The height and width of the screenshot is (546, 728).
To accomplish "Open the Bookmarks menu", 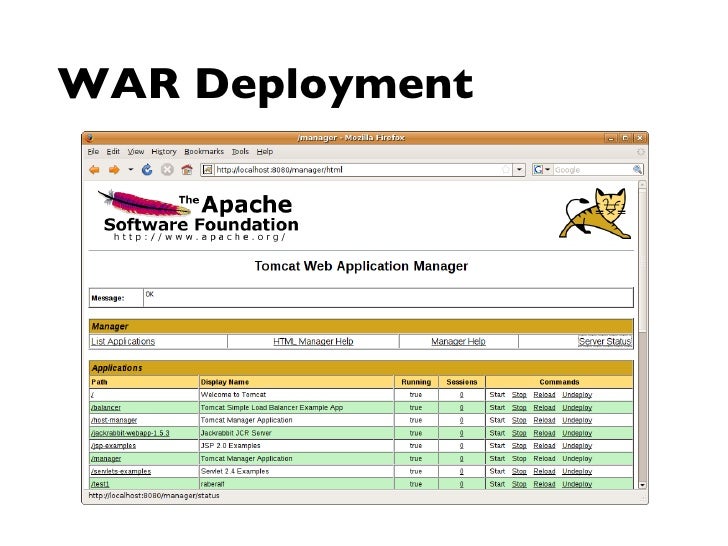I will point(204,152).
